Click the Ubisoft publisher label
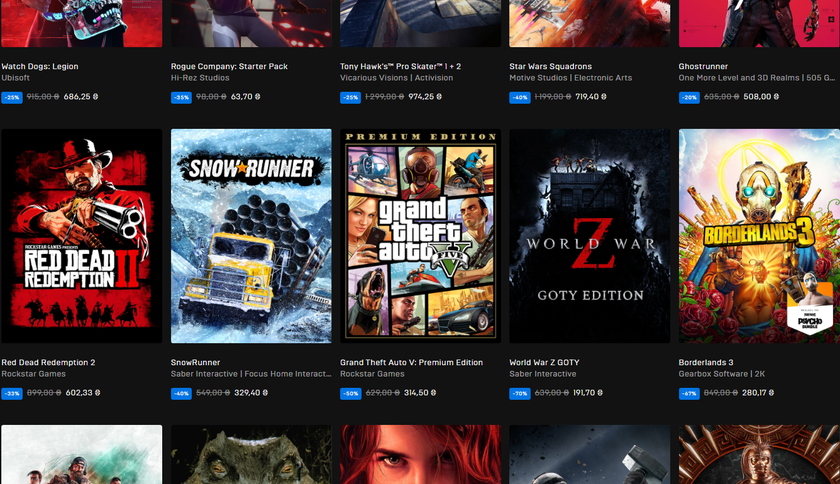The height and width of the screenshot is (484, 840). [16, 78]
